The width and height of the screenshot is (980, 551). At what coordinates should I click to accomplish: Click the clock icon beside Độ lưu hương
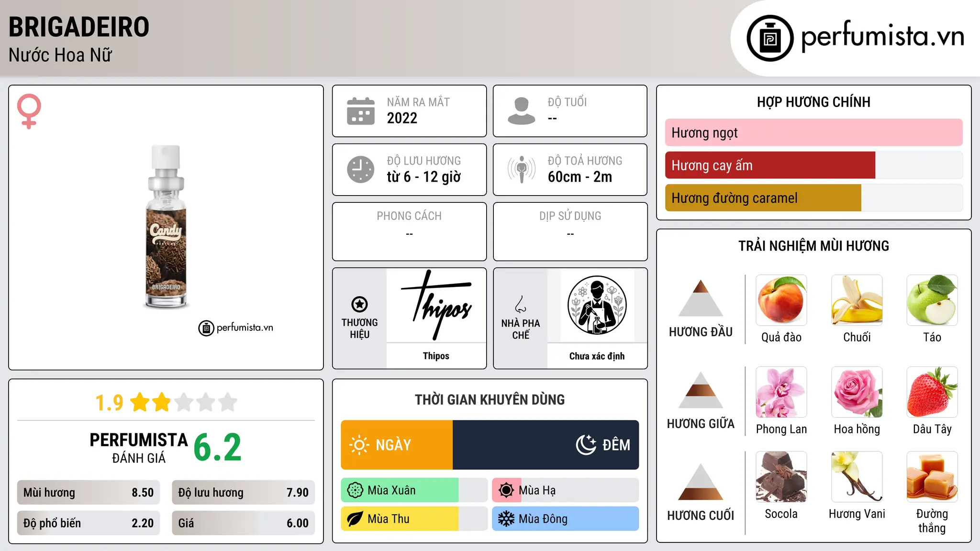click(361, 169)
